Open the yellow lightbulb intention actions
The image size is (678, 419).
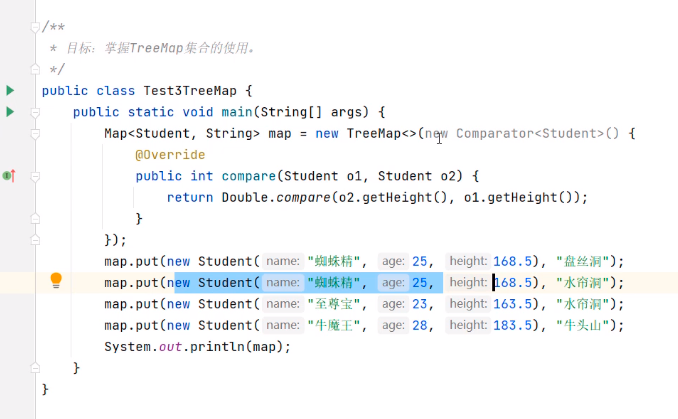[56, 281]
